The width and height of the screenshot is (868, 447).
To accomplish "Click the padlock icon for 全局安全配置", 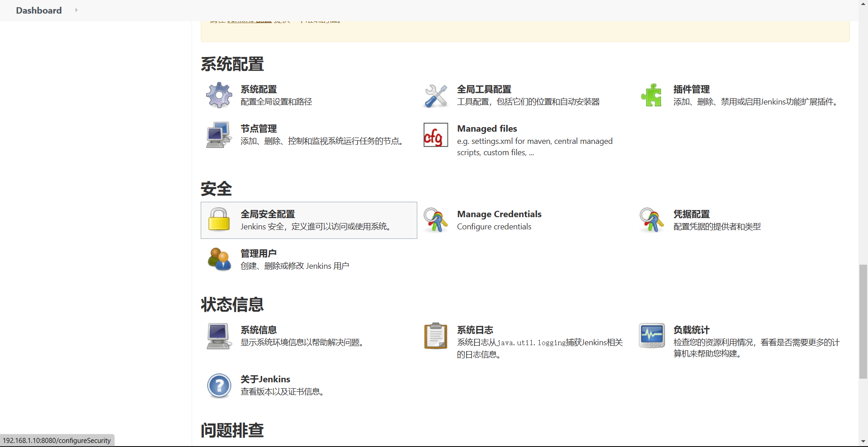I will (x=219, y=219).
